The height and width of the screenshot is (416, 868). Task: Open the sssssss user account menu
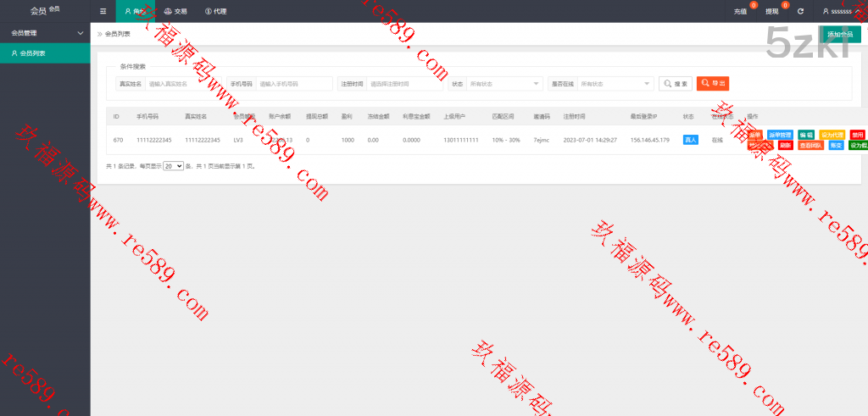[x=841, y=11]
